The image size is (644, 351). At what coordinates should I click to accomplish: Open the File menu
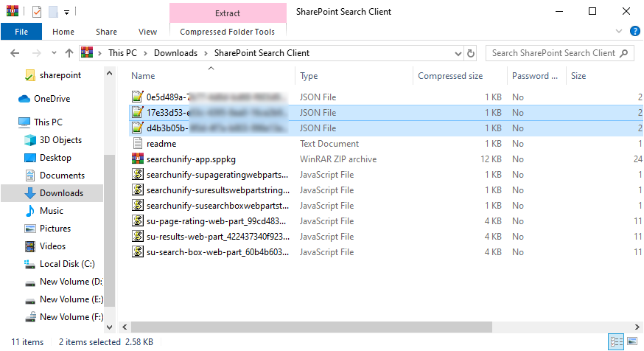tap(21, 32)
